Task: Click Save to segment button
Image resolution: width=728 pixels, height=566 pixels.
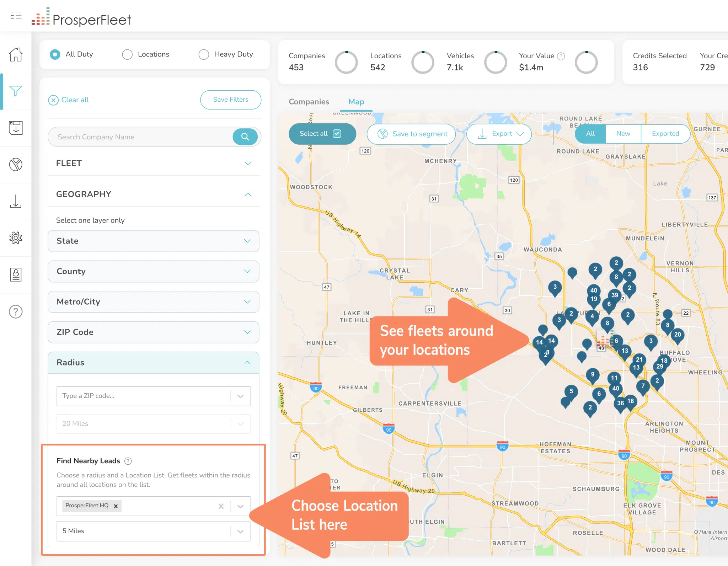Action: 411,134
